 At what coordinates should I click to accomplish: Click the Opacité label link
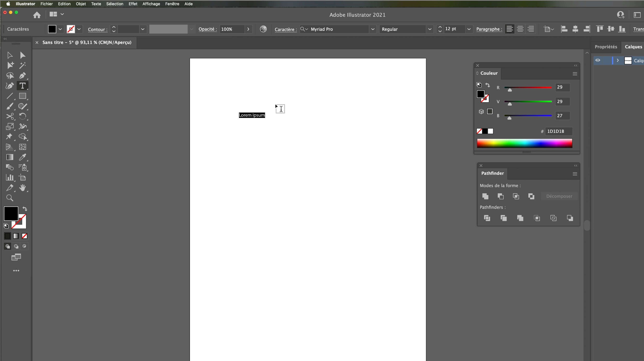pos(208,29)
